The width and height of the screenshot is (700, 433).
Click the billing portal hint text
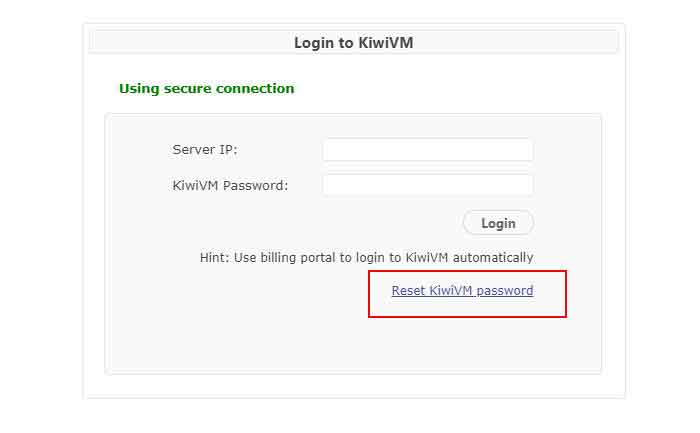click(x=367, y=258)
